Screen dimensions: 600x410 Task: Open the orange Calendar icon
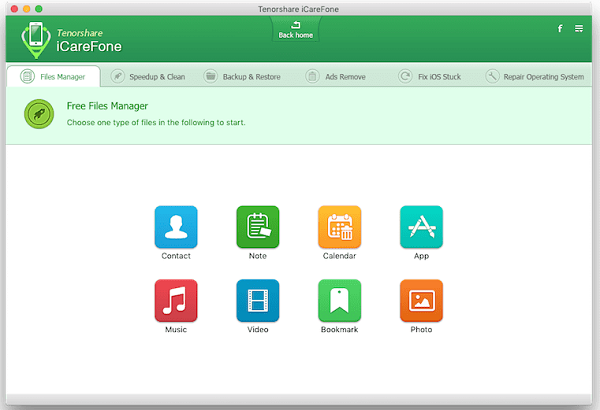(339, 227)
